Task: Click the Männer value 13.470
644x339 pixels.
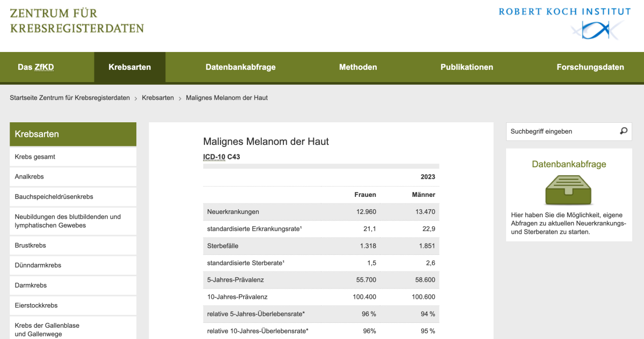Action: pyautogui.click(x=425, y=212)
